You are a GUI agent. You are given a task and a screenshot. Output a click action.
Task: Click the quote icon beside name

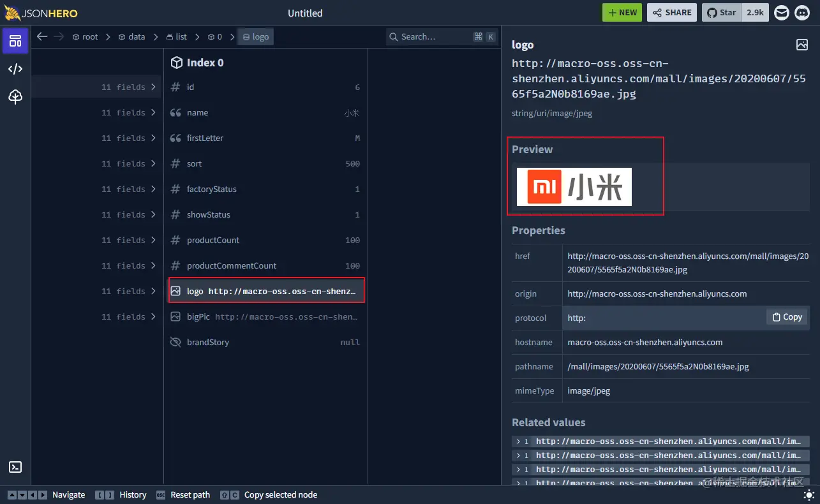tap(175, 112)
